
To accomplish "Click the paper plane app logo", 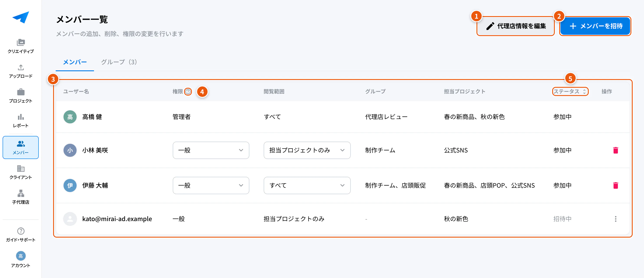I will (21, 17).
